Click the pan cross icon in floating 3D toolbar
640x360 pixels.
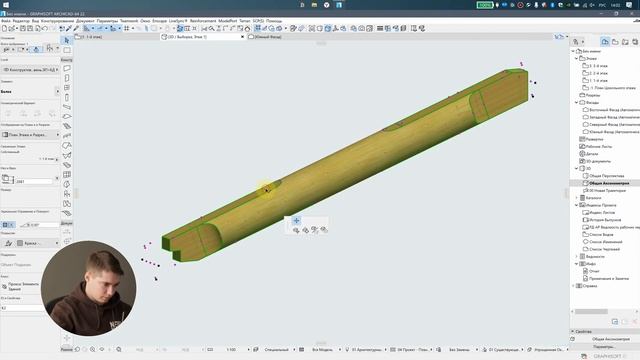(x=296, y=221)
